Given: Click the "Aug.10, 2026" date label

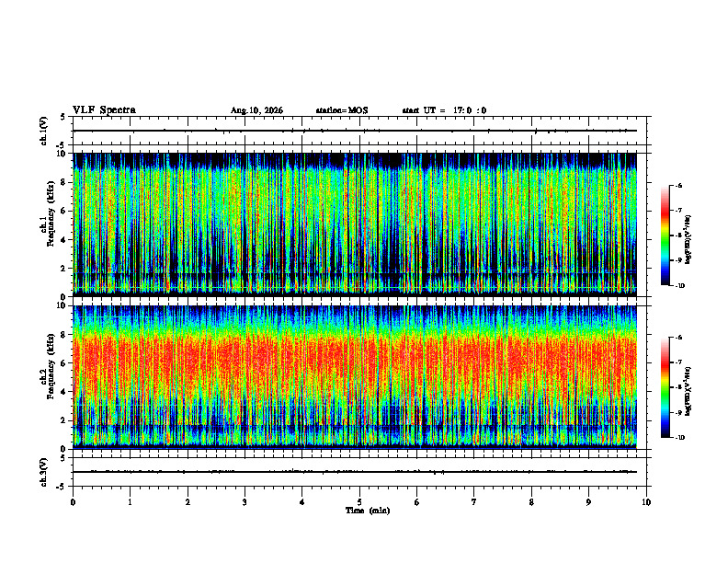Looking at the screenshot, I should pyautogui.click(x=256, y=110).
